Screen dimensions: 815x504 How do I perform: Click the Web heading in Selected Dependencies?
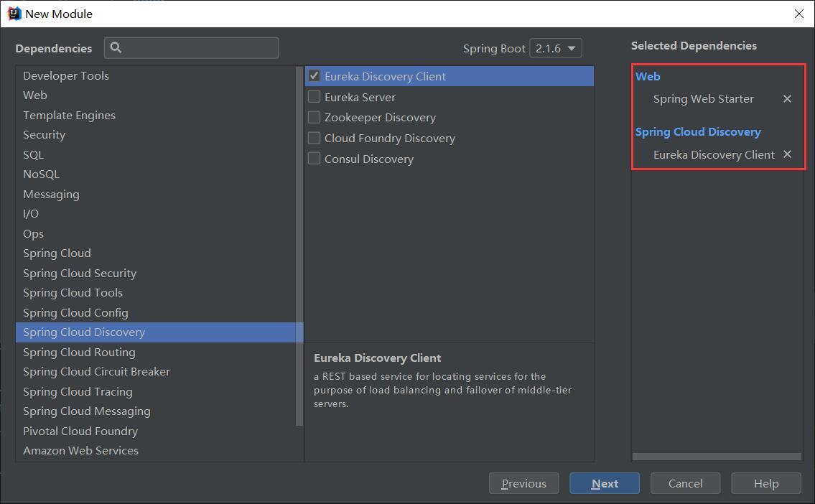(x=648, y=76)
